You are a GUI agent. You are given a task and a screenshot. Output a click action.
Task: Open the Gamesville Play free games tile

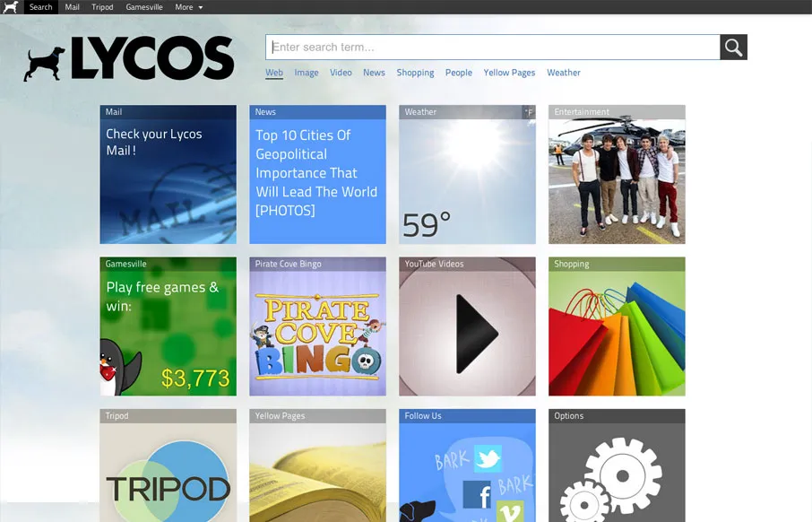point(168,326)
